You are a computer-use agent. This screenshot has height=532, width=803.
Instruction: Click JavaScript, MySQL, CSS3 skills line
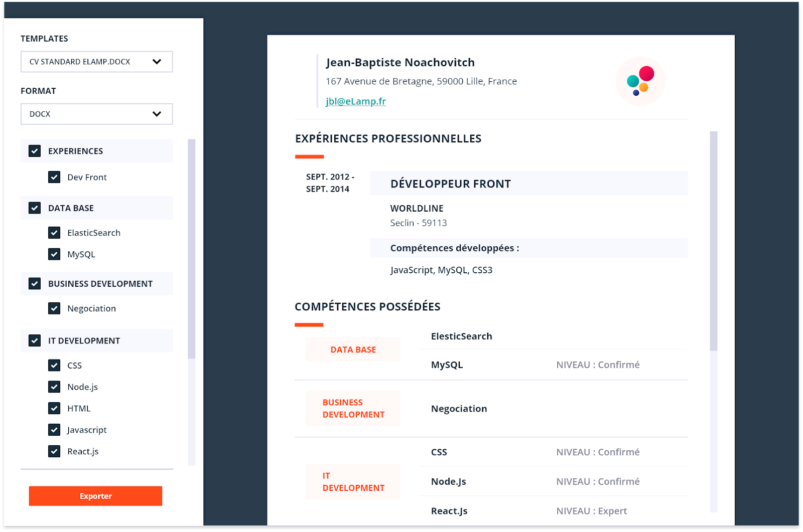[442, 270]
